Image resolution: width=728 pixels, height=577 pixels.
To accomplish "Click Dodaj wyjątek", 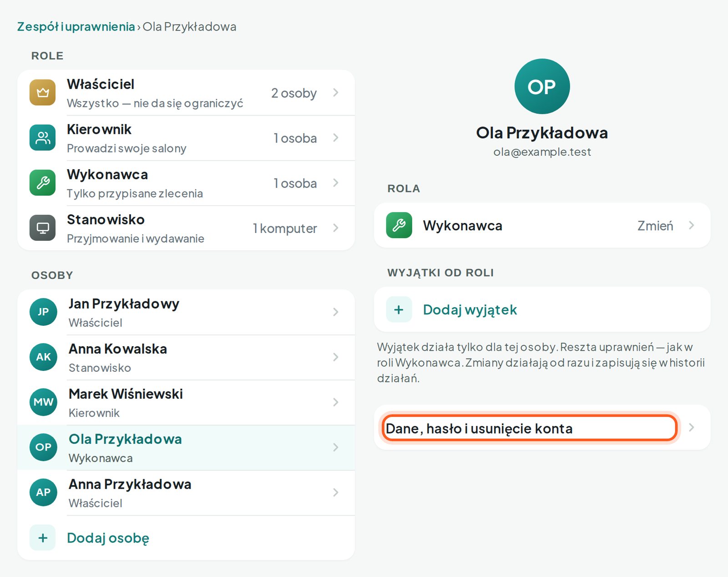I will point(470,310).
